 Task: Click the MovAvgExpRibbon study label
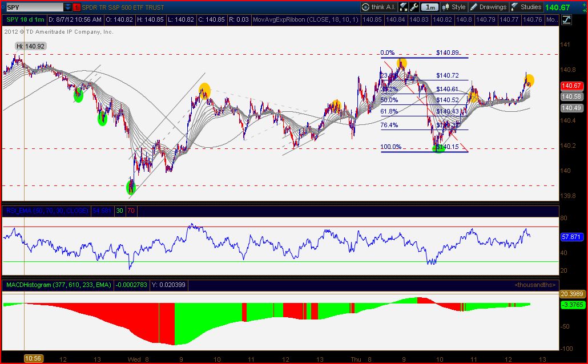coord(305,19)
